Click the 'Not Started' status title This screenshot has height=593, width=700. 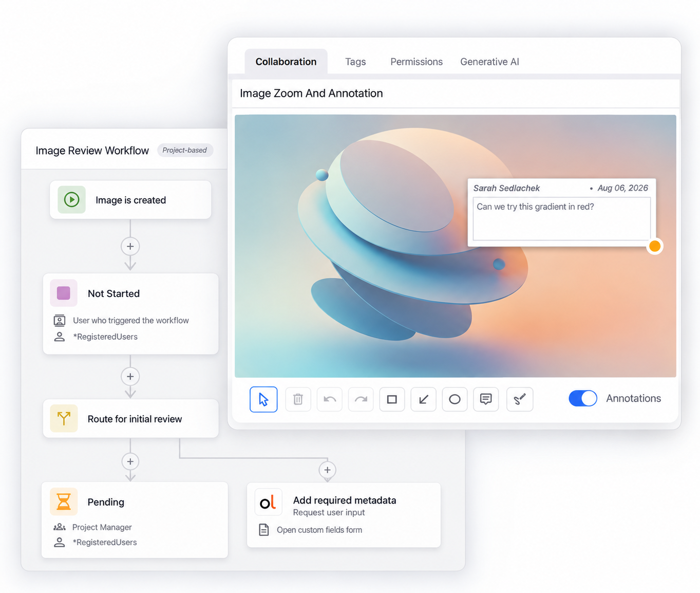pos(113,293)
